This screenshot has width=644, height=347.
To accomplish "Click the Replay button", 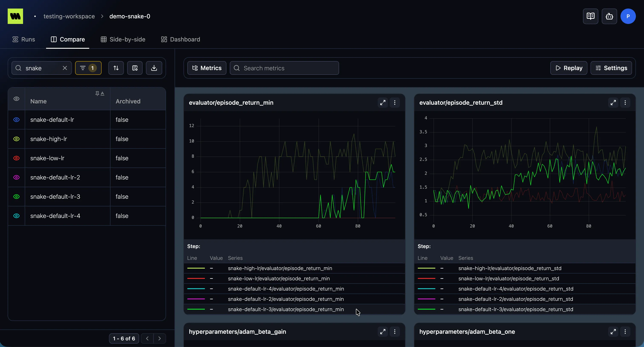I will [568, 68].
